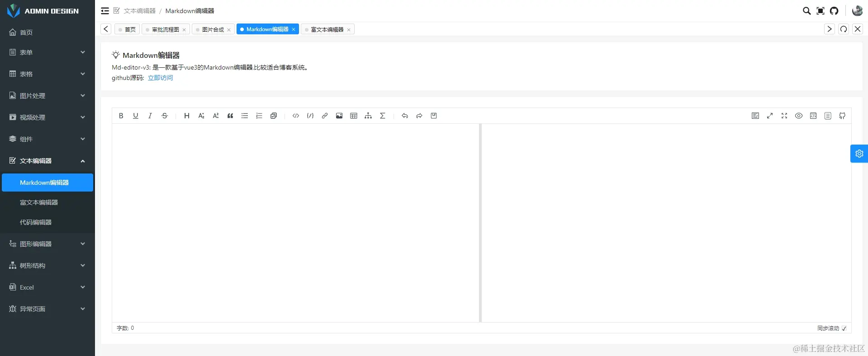
Task: Insert an image into the markdown
Action: pyautogui.click(x=339, y=116)
